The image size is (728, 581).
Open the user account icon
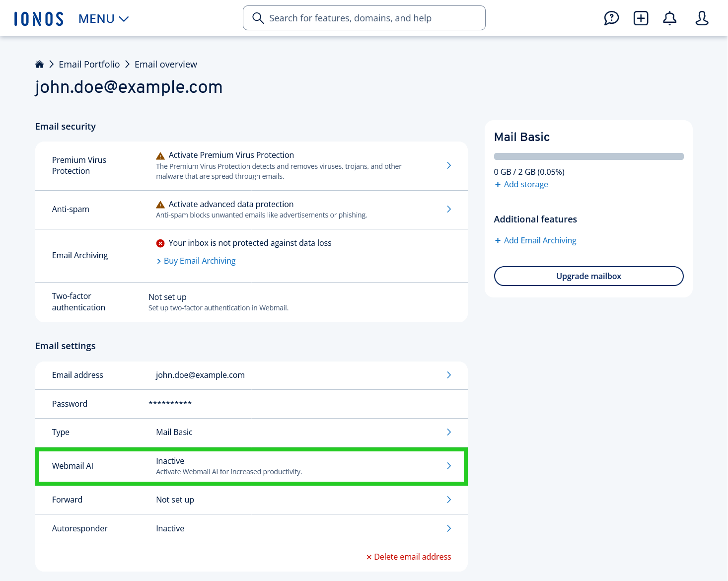tap(702, 18)
